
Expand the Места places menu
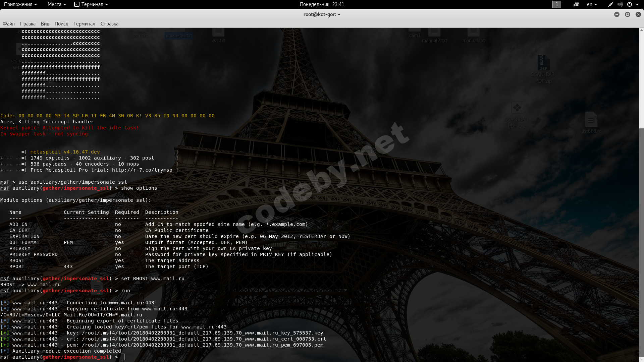click(56, 4)
